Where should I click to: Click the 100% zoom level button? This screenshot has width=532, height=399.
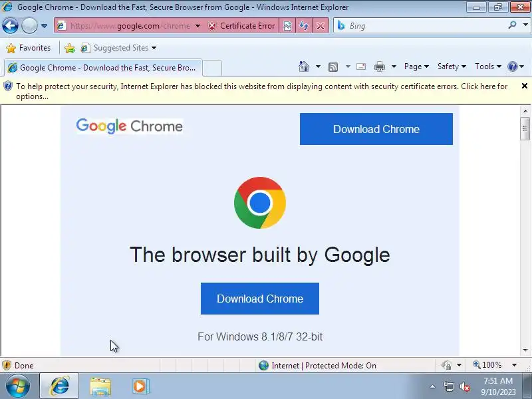pyautogui.click(x=487, y=365)
